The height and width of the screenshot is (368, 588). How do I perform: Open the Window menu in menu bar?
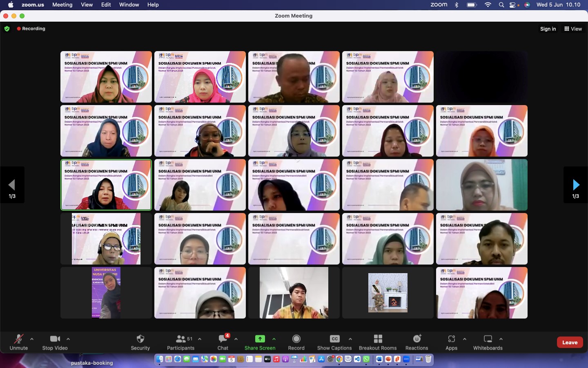point(129,4)
